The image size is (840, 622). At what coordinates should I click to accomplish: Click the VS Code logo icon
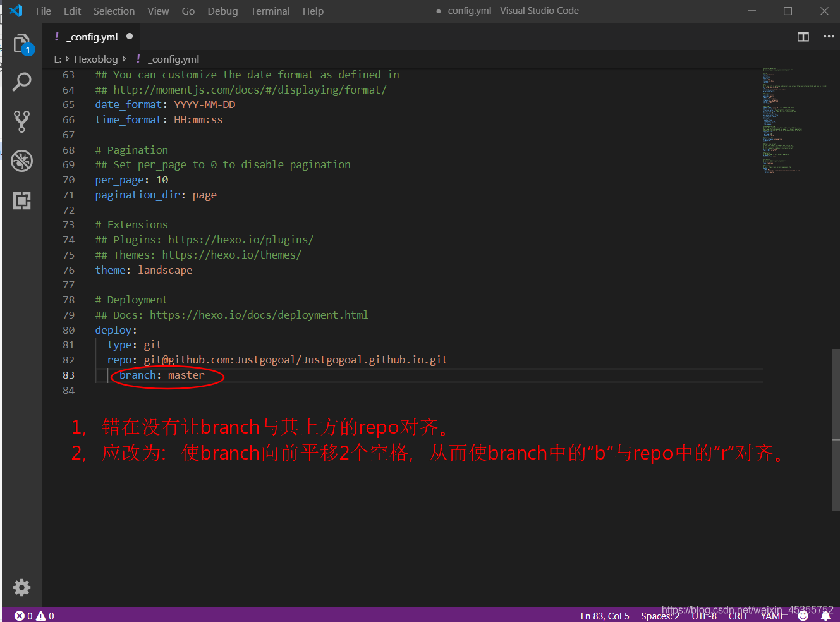[x=16, y=11]
